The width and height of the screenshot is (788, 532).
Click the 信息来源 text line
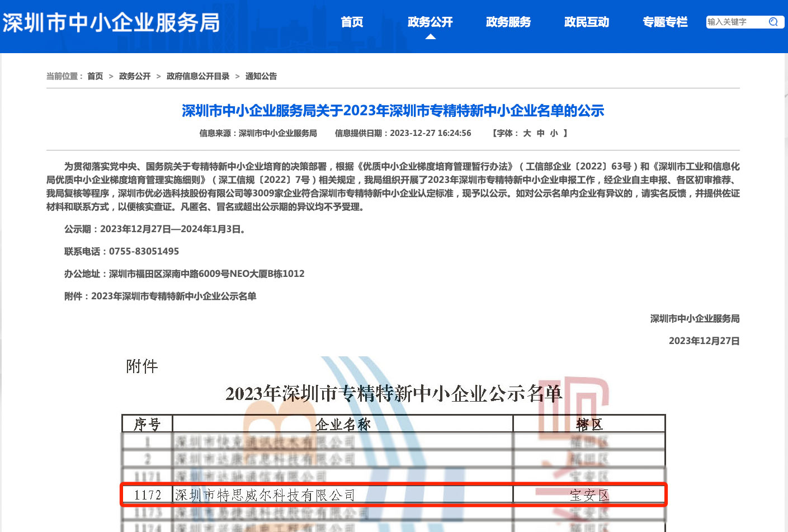tap(258, 133)
